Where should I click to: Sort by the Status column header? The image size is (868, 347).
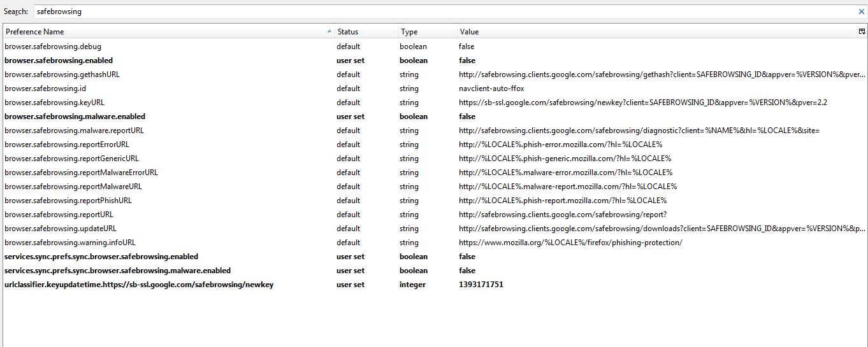(366, 31)
